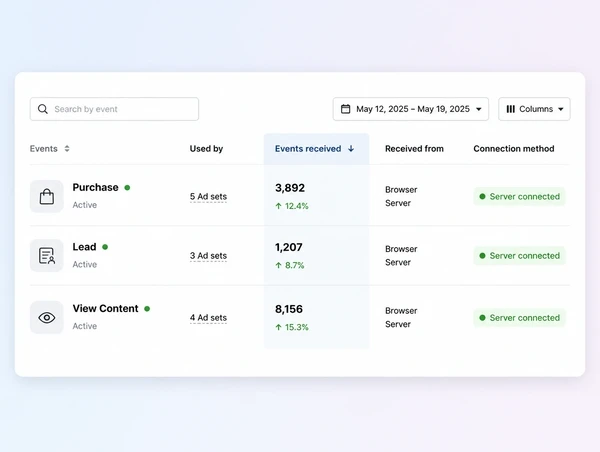Click the 8.7% increase indicator
Screen dimensions: 600x452
pyautogui.click(x=290, y=265)
